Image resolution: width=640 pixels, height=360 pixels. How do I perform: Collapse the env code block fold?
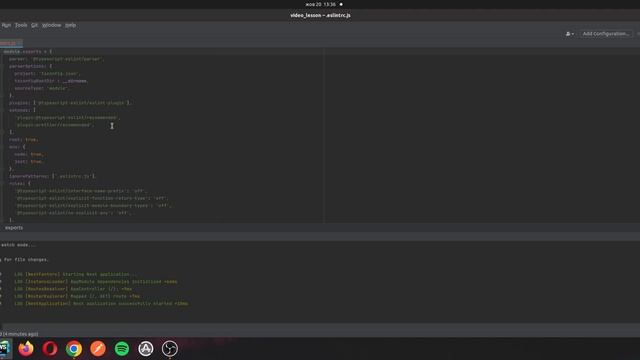click(x=2, y=147)
